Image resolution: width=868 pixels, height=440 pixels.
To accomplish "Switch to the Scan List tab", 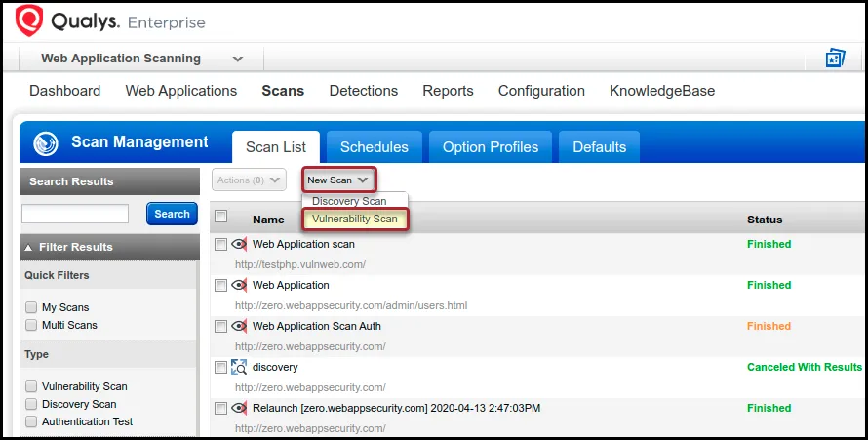I will [x=276, y=147].
